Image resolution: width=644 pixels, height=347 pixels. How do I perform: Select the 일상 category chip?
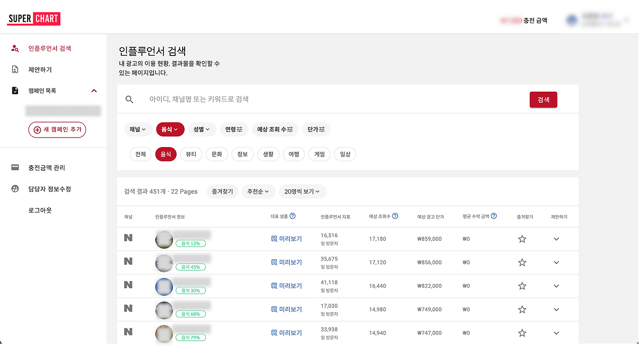coord(345,154)
